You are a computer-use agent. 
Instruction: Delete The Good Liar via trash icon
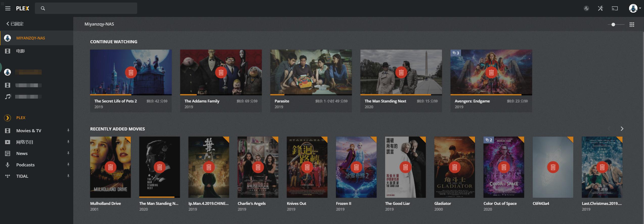[x=406, y=167]
